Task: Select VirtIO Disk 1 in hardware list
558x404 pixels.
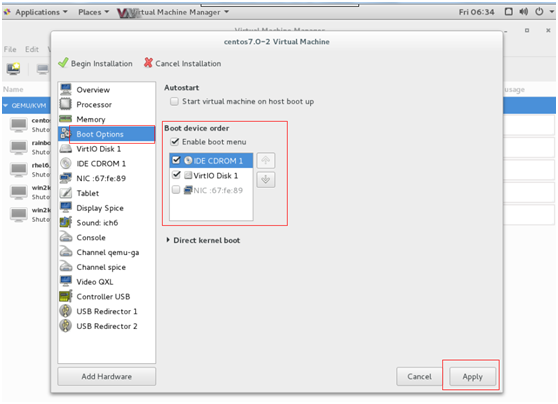Action: tap(107, 149)
